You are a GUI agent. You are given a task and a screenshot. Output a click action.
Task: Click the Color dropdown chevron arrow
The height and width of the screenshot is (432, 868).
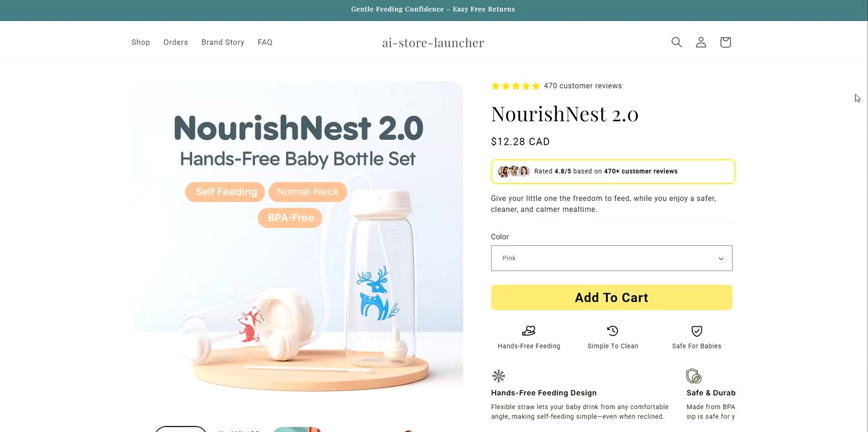coord(721,259)
